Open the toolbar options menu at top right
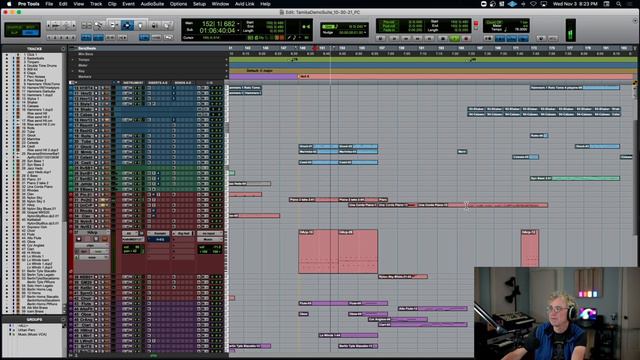 tap(635, 20)
